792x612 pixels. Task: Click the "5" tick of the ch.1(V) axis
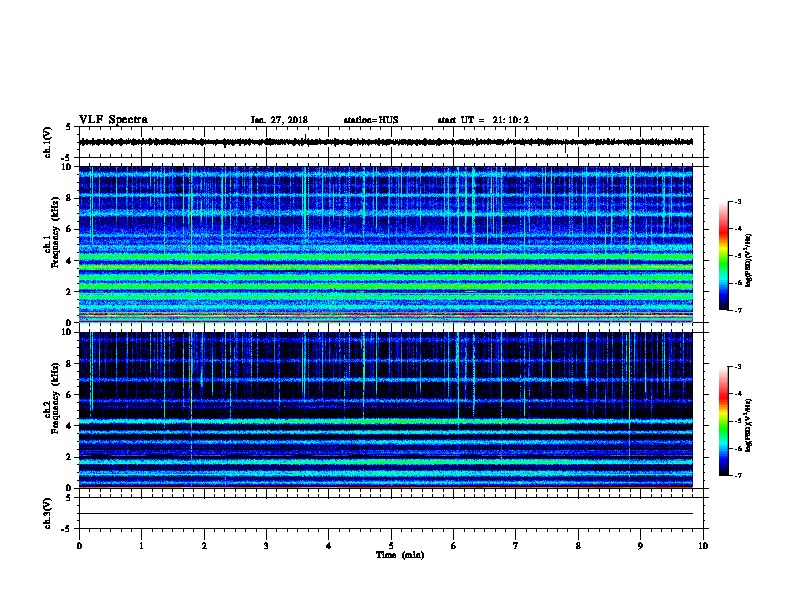point(69,127)
